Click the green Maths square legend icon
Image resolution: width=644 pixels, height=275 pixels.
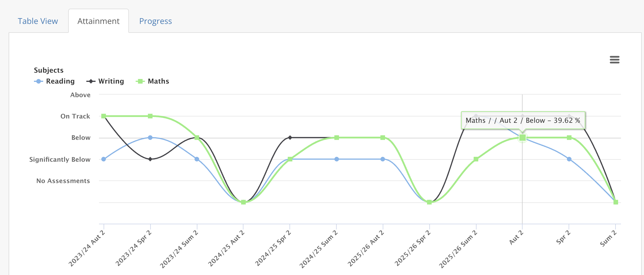click(x=140, y=81)
